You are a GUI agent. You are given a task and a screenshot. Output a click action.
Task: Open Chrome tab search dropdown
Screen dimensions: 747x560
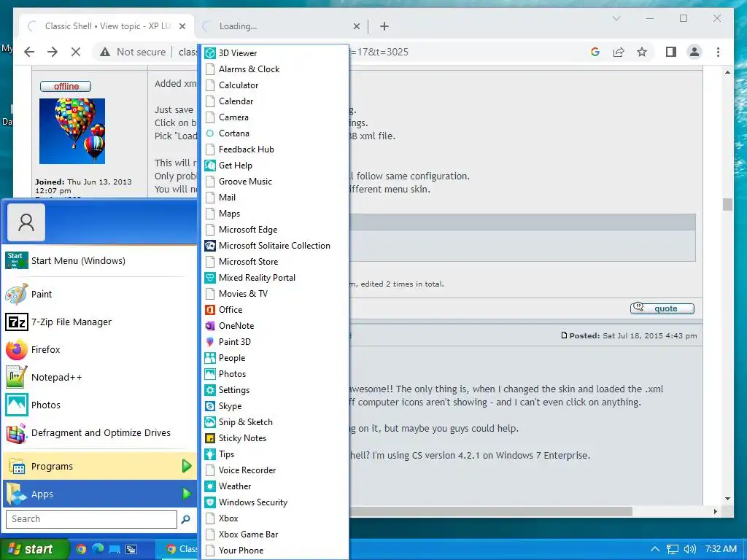tap(616, 18)
